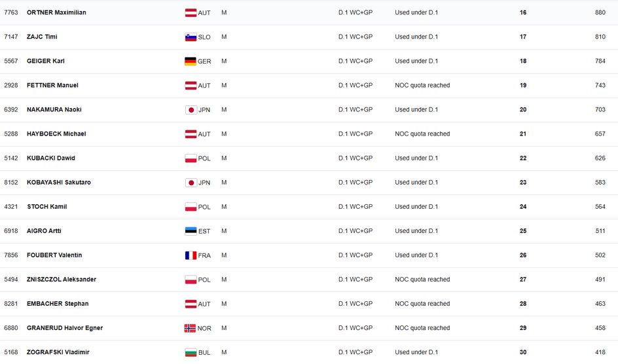Image resolution: width=618 pixels, height=364 pixels.
Task: Click rank number 28 in EMBACHER row
Action: pyautogui.click(x=523, y=304)
